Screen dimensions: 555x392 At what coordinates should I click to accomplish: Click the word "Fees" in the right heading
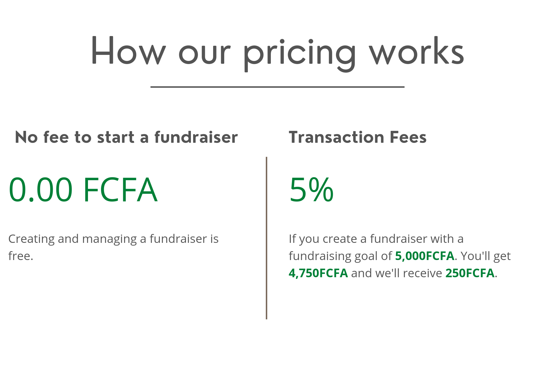point(408,137)
